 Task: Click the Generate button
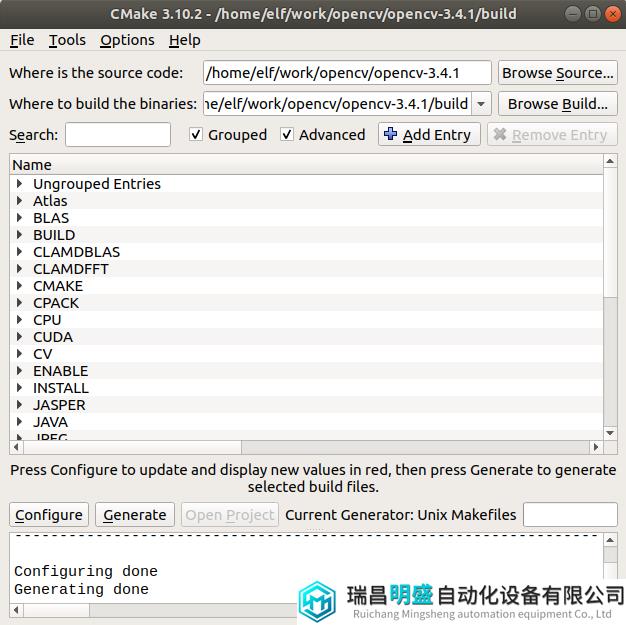click(x=135, y=515)
